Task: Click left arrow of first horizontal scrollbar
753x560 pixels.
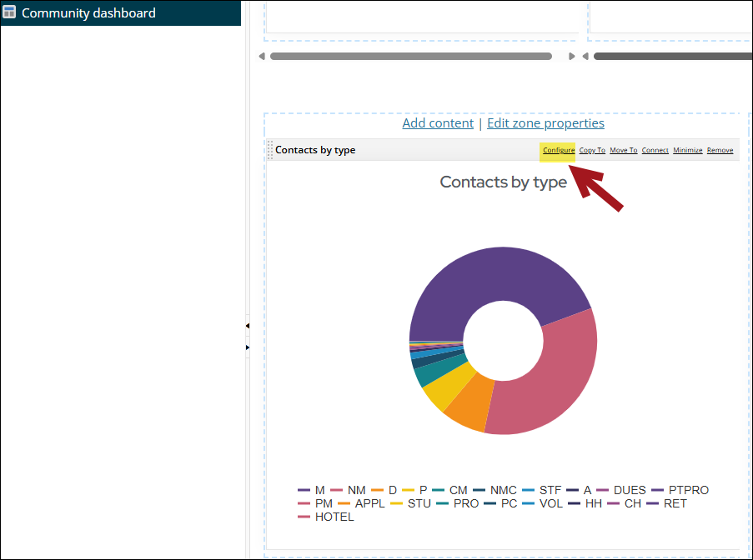Action: 262,57
